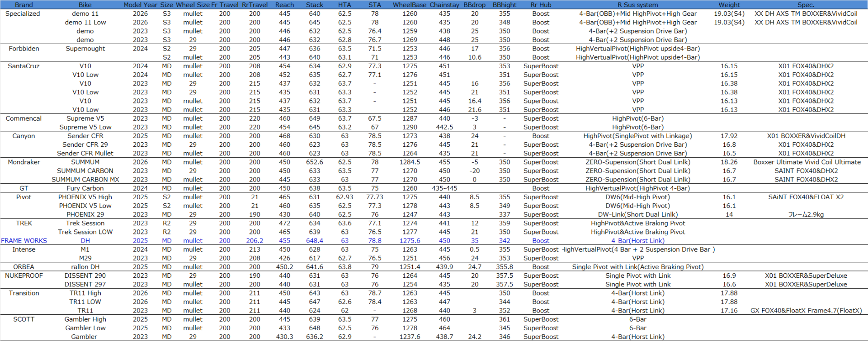Click the blue 4-Bar(Horst Link) cell
Screen dimensions: 868x341
coord(637,241)
